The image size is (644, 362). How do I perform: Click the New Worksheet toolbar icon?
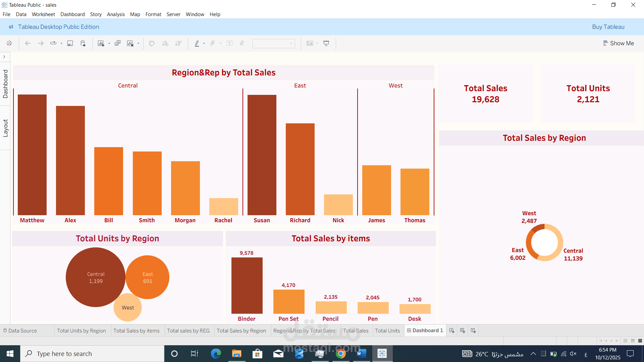pyautogui.click(x=101, y=43)
